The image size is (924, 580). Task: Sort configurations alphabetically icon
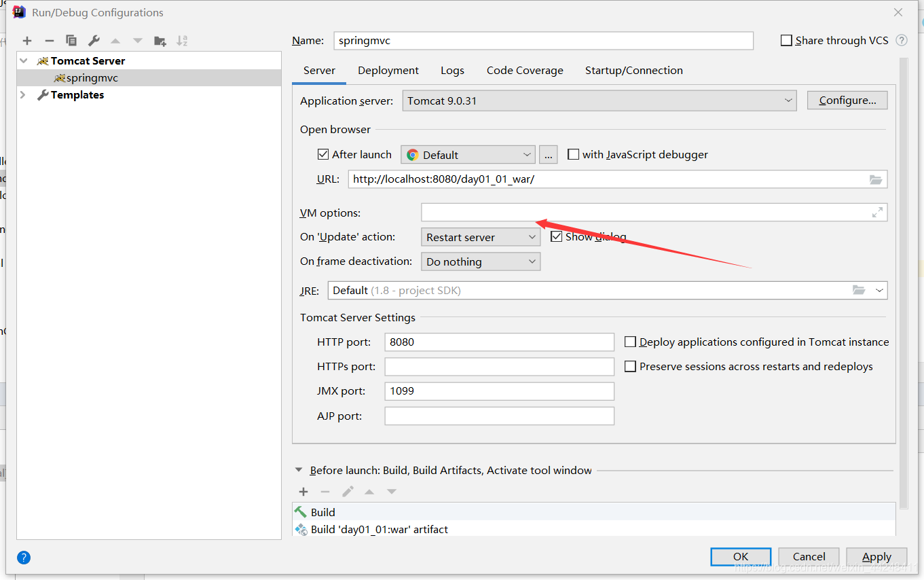pyautogui.click(x=182, y=41)
